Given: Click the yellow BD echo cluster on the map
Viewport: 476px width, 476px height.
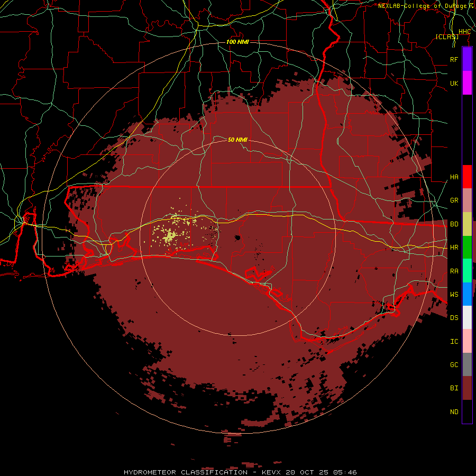Looking at the screenshot, I should tap(169, 236).
